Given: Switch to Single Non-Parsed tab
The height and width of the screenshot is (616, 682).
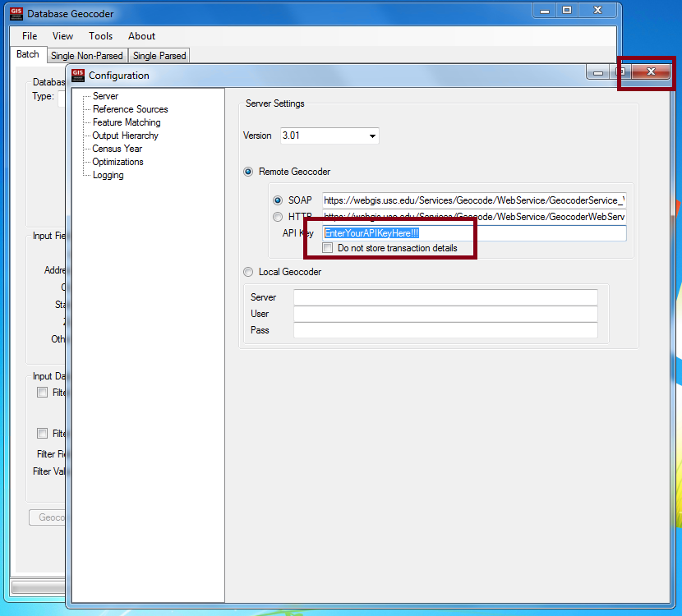Looking at the screenshot, I should (x=86, y=56).
